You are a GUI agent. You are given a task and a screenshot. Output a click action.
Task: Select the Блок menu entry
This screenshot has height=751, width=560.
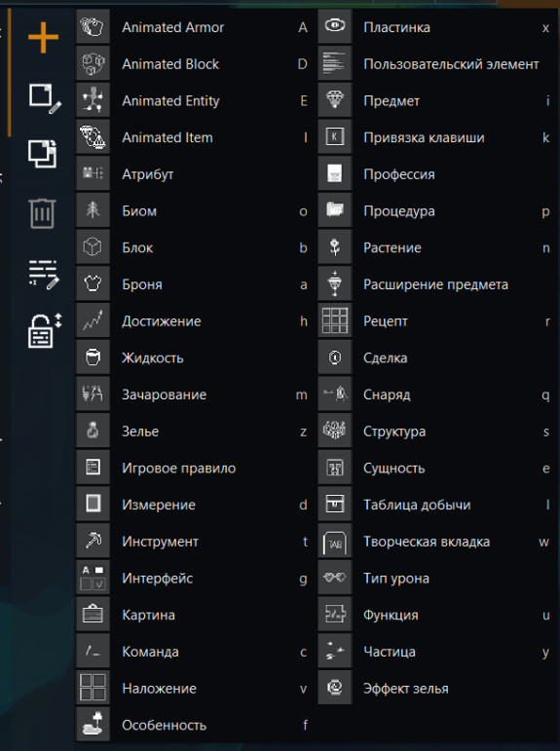pyautogui.click(x=194, y=247)
